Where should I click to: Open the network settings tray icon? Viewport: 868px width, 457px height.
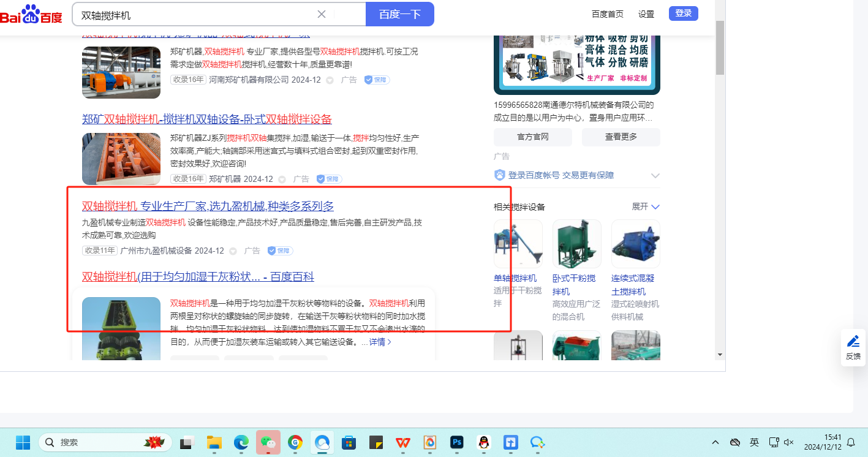[774, 442]
